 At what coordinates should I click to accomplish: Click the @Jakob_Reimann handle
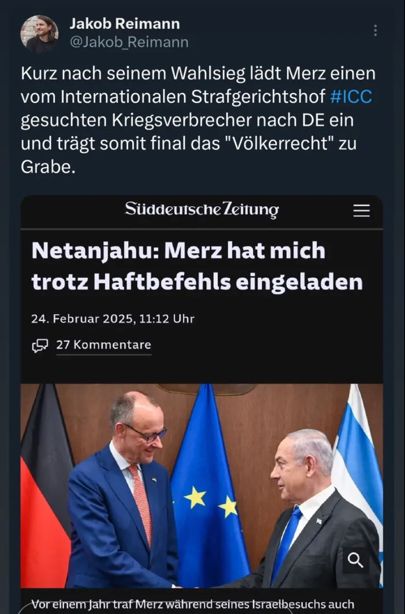pyautogui.click(x=129, y=42)
